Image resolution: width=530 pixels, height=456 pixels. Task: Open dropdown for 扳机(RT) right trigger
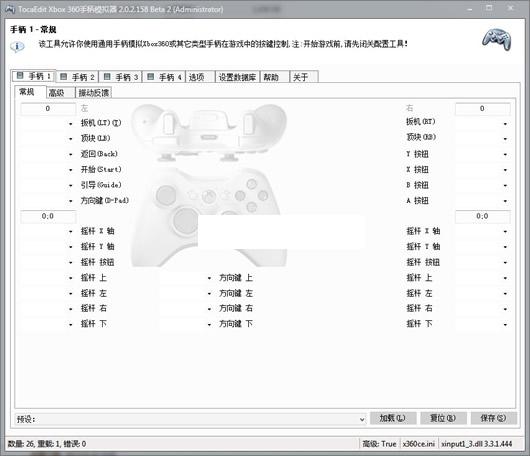(505, 124)
